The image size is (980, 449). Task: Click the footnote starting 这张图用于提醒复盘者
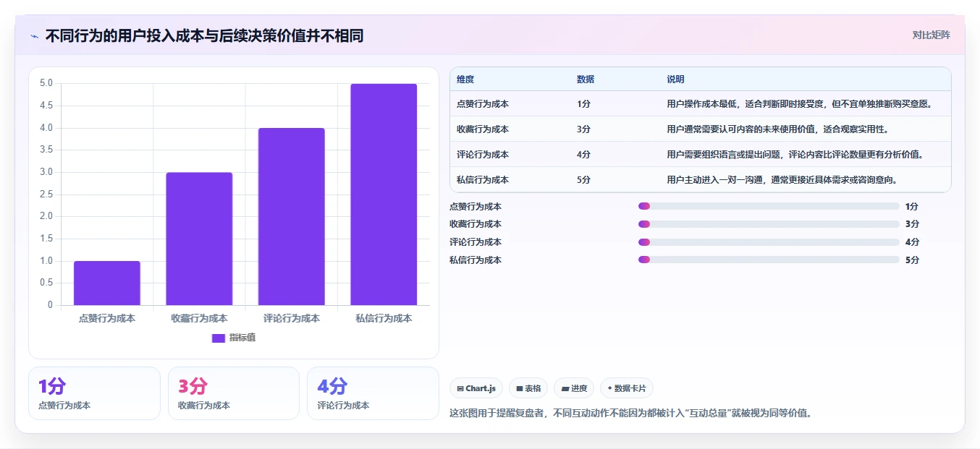(630, 414)
